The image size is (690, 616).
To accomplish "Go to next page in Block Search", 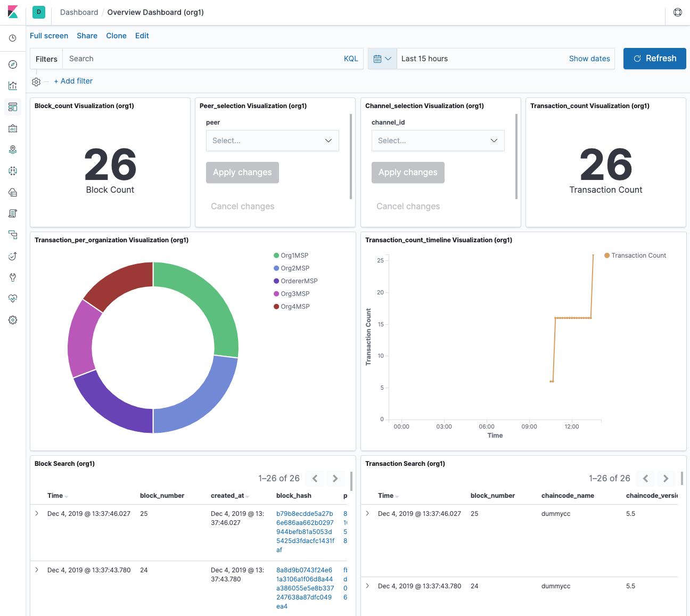I will coord(335,479).
